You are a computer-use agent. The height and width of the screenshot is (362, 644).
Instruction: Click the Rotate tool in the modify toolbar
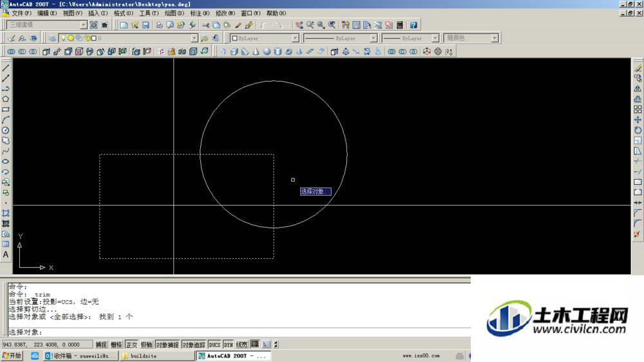point(638,130)
